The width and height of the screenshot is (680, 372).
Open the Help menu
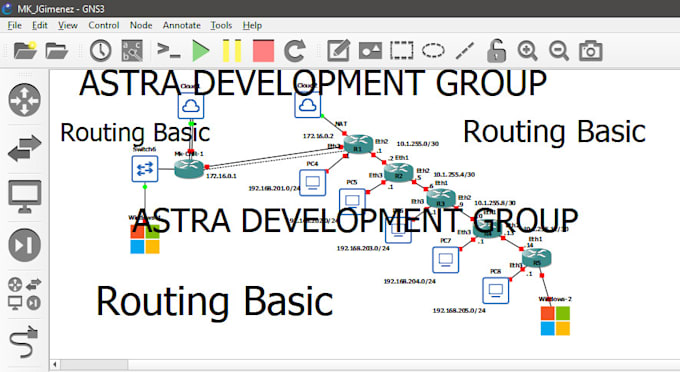(x=252, y=26)
